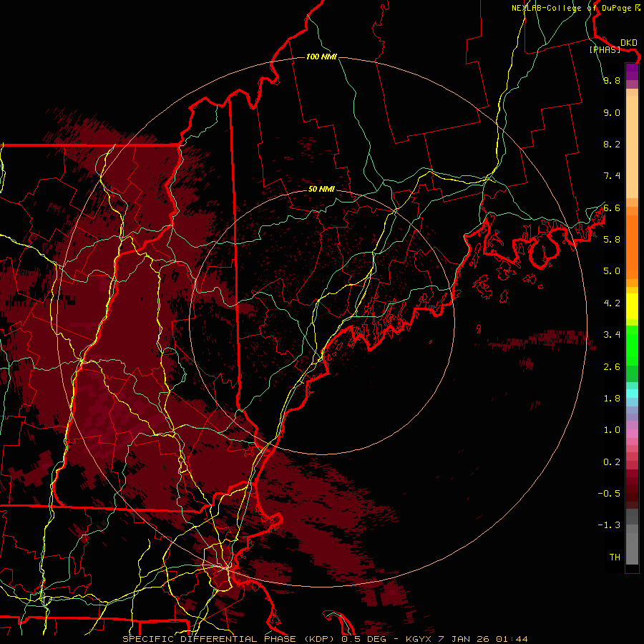Image resolution: width=644 pixels, height=644 pixels.
Task: Click the 5.0 value on color scale
Action: [x=612, y=271]
